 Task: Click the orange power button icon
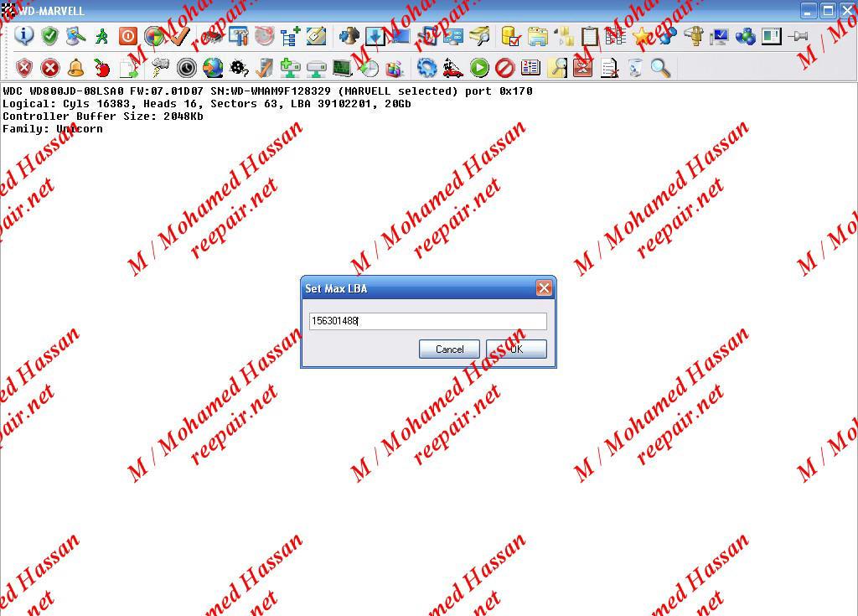127,36
